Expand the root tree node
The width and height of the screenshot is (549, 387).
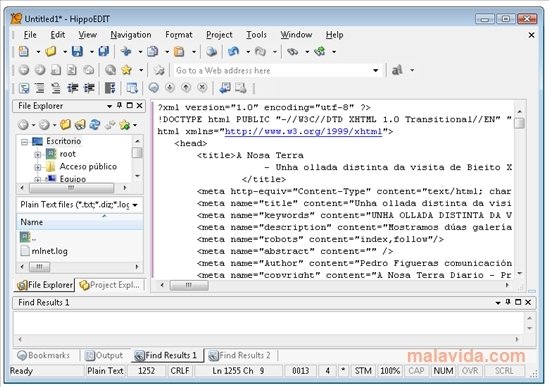coord(38,154)
